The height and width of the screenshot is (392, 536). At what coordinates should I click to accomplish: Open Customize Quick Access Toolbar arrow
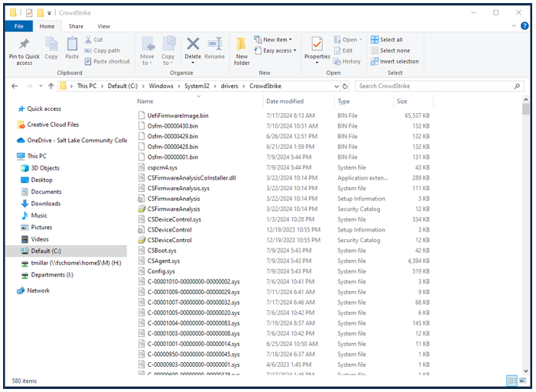tap(49, 13)
